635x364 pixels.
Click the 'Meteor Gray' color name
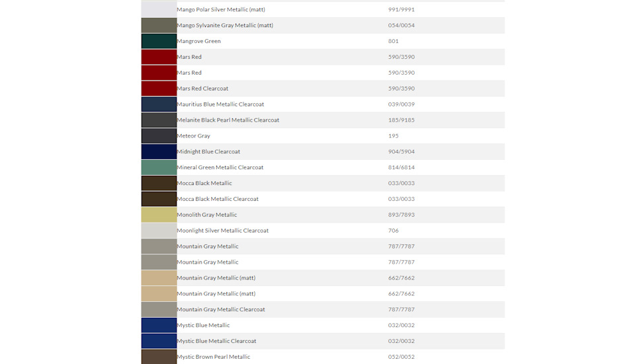click(193, 135)
